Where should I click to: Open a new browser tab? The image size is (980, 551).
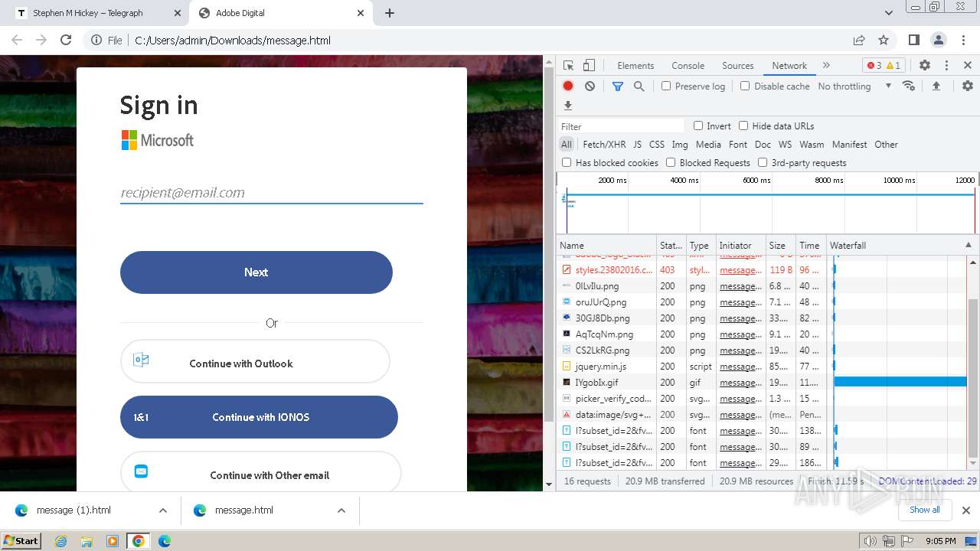click(390, 13)
